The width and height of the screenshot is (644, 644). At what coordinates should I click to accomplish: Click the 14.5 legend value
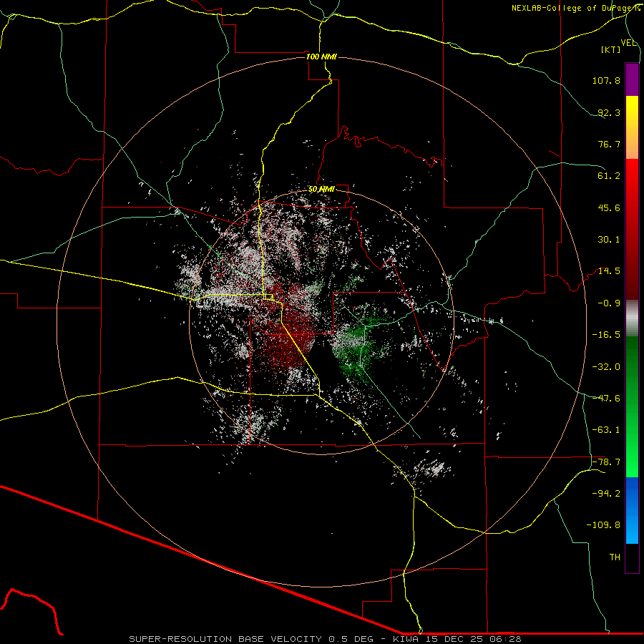(609, 271)
